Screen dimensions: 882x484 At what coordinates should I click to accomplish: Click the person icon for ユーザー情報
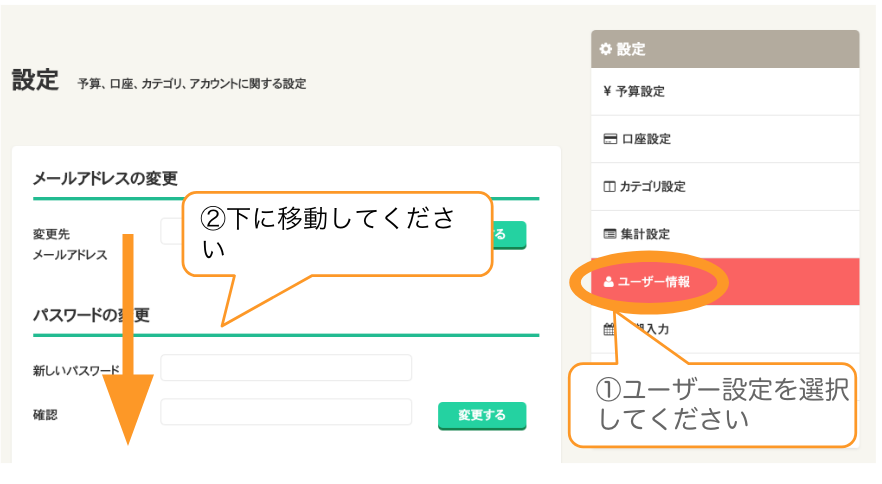608,281
